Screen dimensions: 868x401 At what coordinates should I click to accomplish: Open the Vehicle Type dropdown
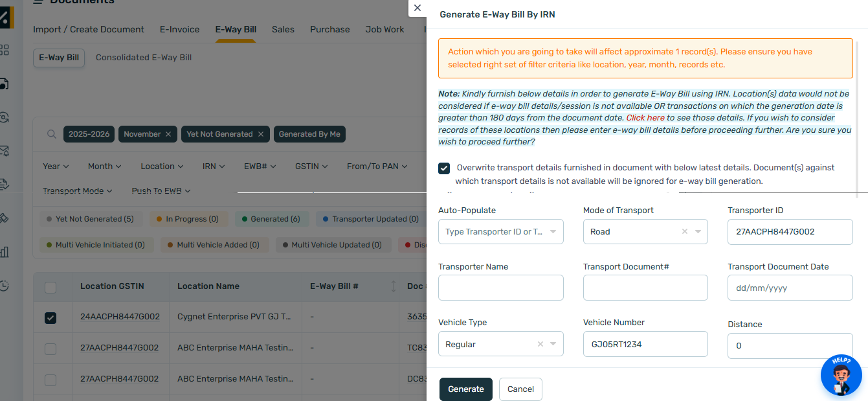(x=553, y=344)
